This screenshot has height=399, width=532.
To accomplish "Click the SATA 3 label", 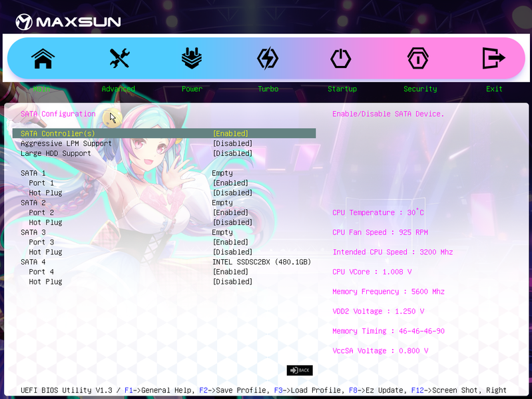I will tap(33, 232).
